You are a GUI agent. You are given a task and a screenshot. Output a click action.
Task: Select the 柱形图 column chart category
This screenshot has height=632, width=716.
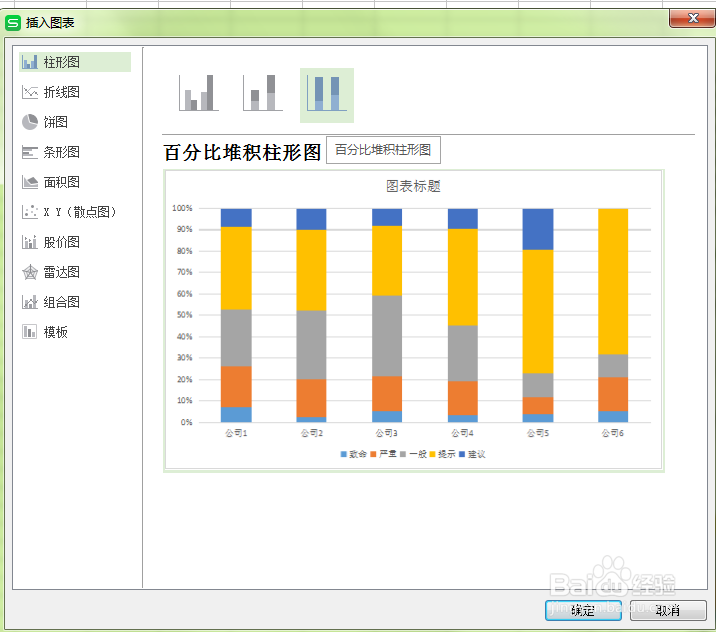click(x=75, y=62)
